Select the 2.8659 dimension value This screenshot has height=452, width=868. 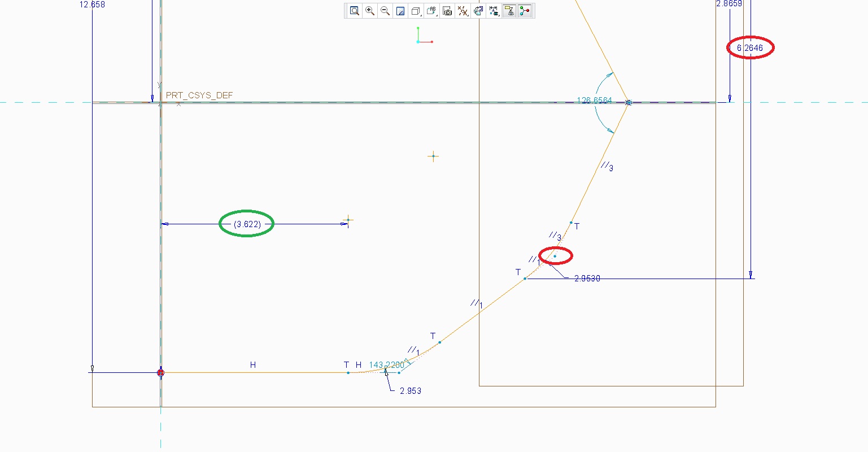coord(729,3)
